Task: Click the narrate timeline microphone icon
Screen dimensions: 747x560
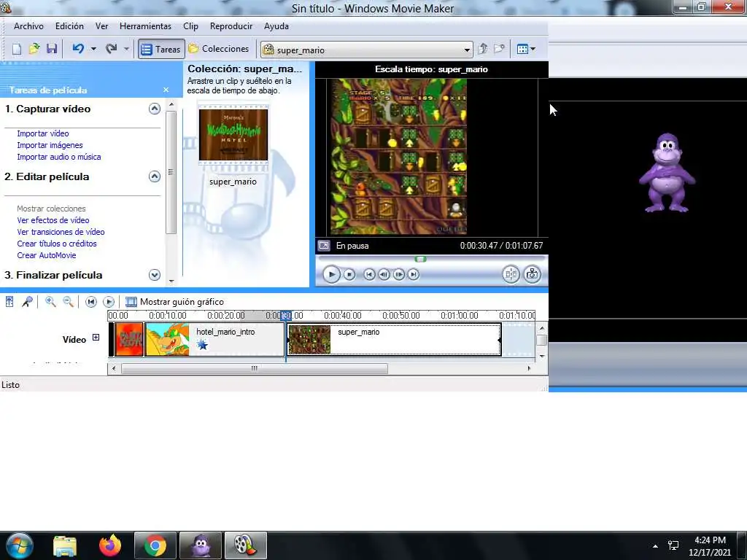Action: click(27, 301)
